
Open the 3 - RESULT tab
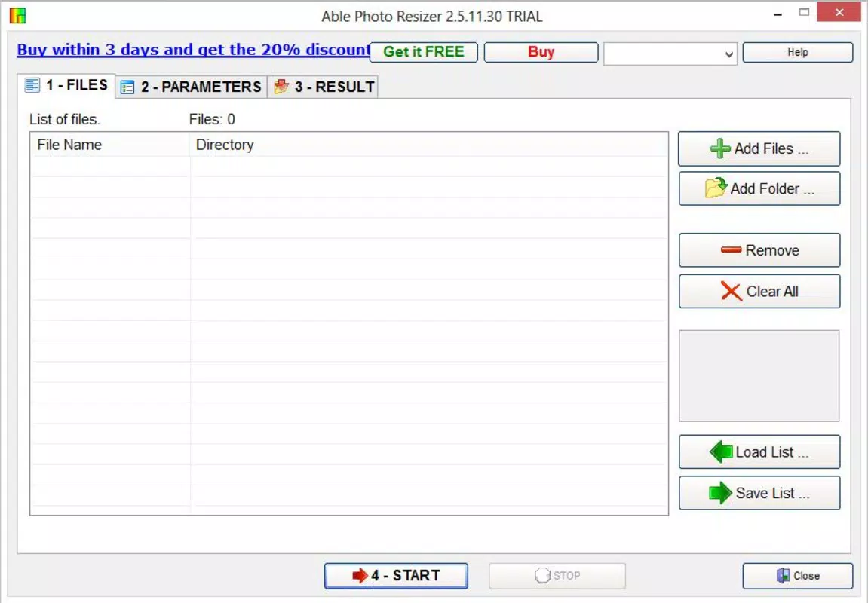tap(324, 87)
